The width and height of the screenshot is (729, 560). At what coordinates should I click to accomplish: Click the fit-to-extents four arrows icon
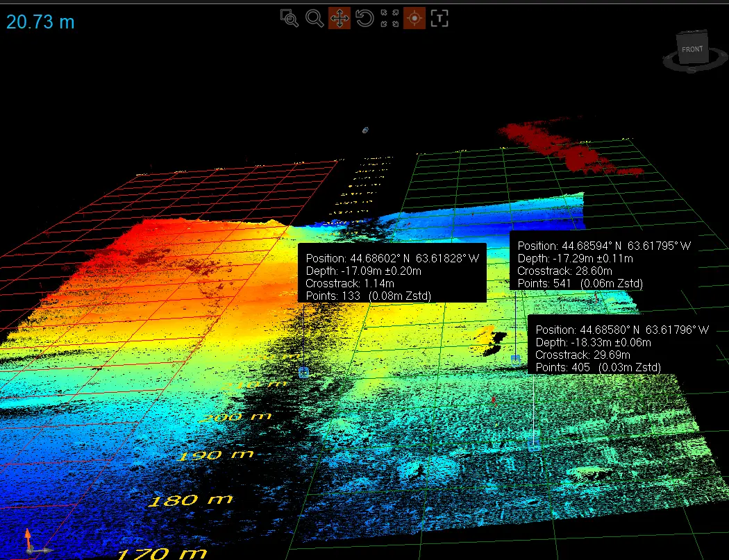tap(389, 19)
